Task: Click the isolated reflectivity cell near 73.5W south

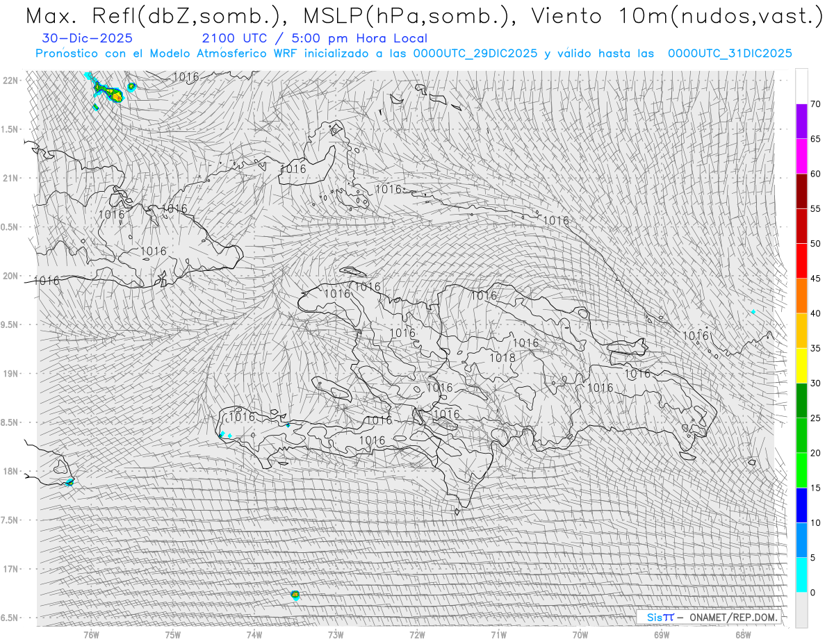Action: point(295,595)
